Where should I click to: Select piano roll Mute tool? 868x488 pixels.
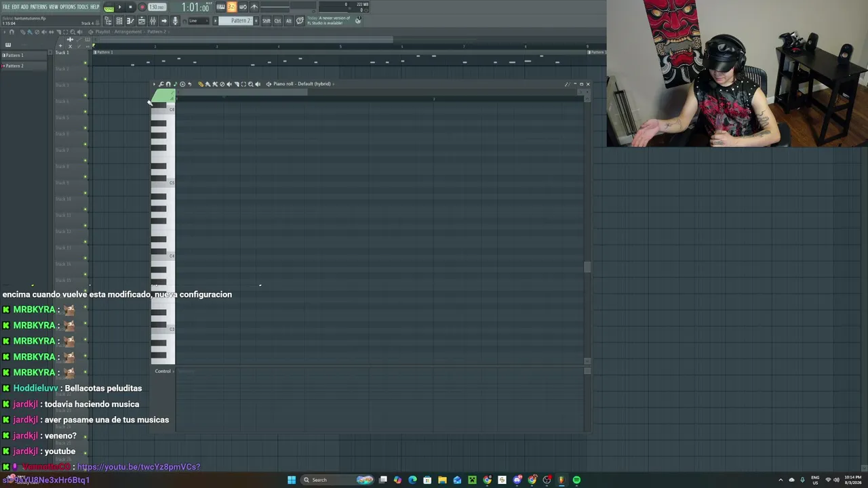point(229,84)
